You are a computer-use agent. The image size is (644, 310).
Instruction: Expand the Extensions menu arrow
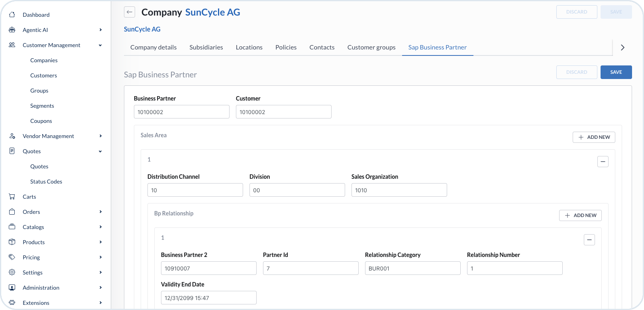pos(100,303)
